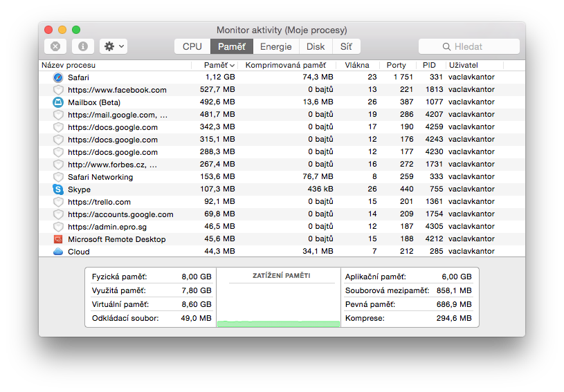Select the https://trello.com process name
The width and height of the screenshot is (564, 392).
(x=99, y=202)
